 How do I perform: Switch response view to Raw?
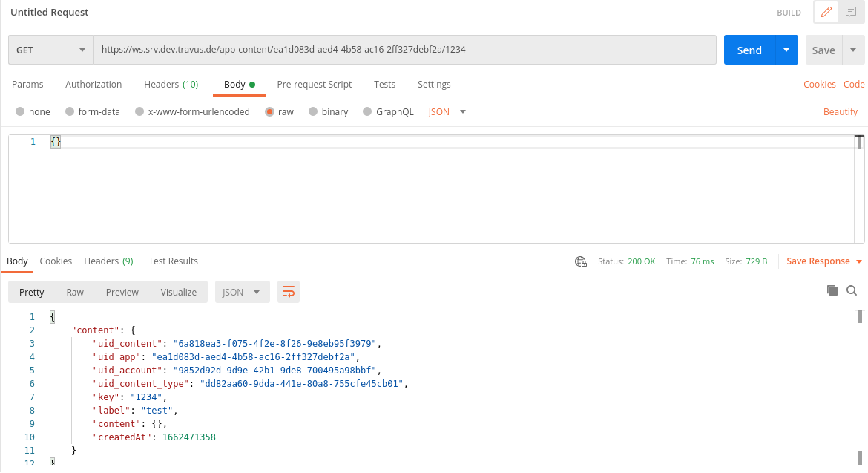[75, 292]
